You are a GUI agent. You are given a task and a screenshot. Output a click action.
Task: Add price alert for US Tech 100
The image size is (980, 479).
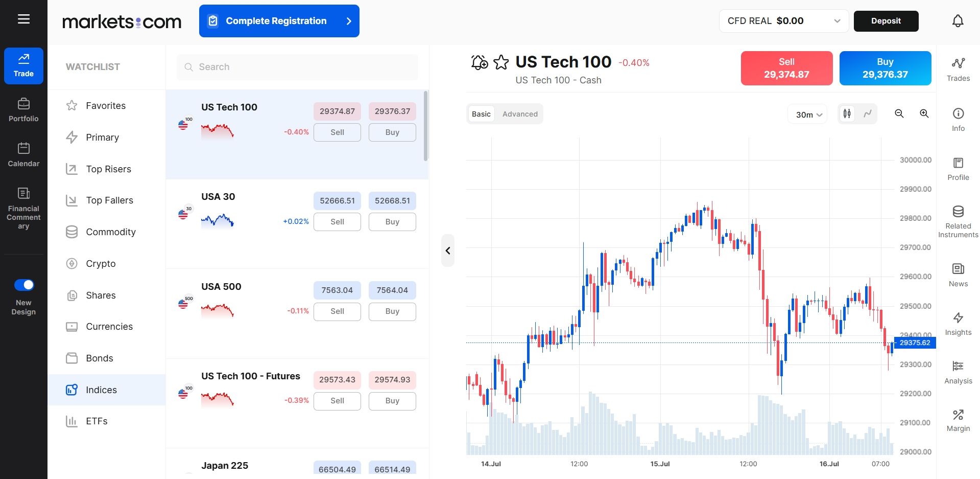479,62
